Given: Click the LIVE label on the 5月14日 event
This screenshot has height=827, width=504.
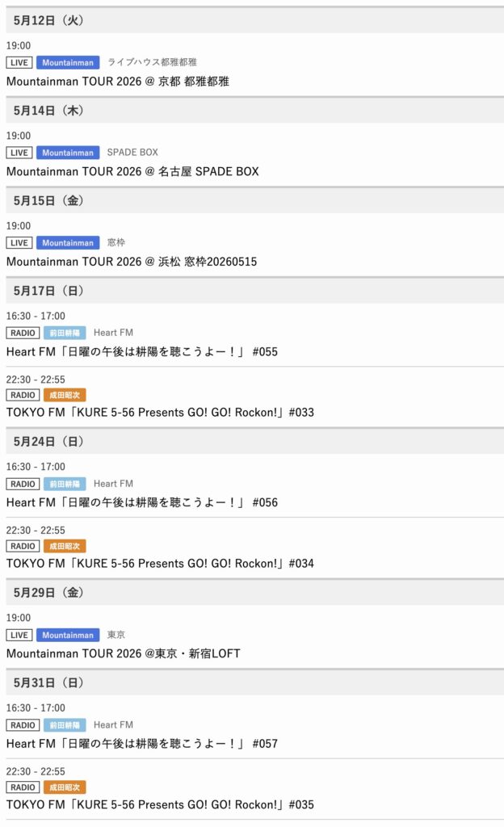Looking at the screenshot, I should coord(19,153).
